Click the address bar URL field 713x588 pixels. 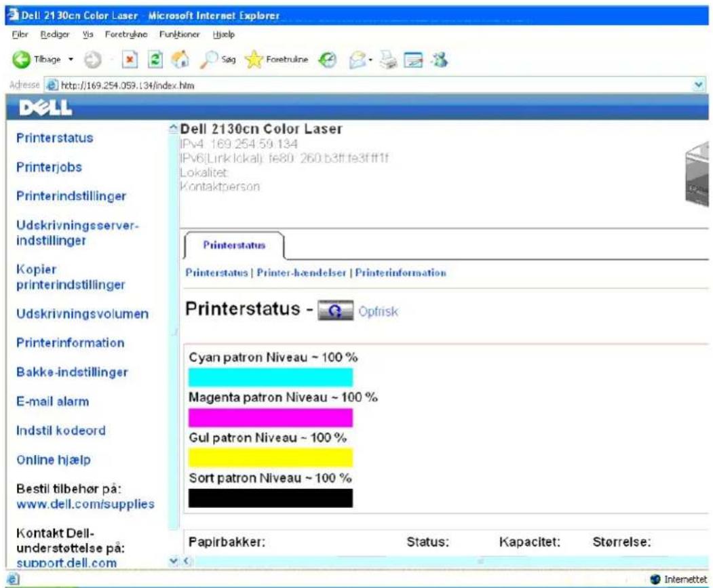(x=375, y=85)
